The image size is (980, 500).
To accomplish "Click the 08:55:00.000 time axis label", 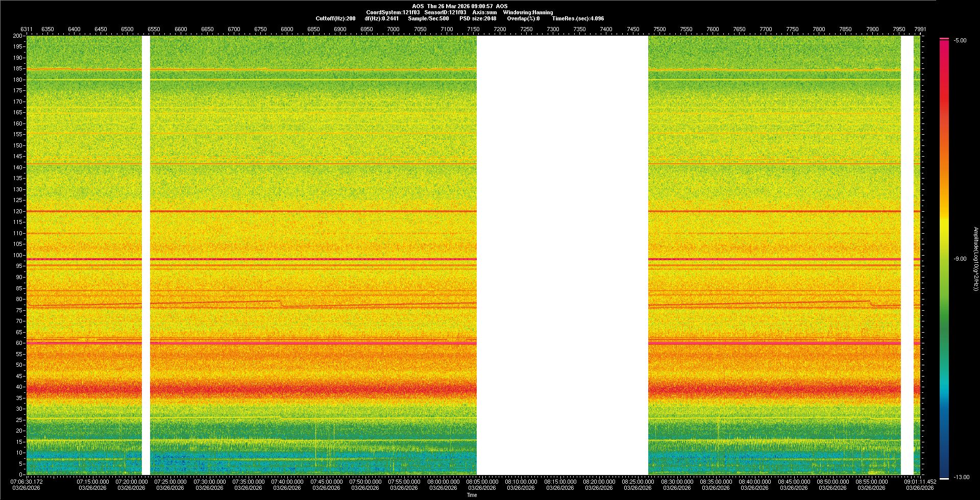I will [871, 481].
